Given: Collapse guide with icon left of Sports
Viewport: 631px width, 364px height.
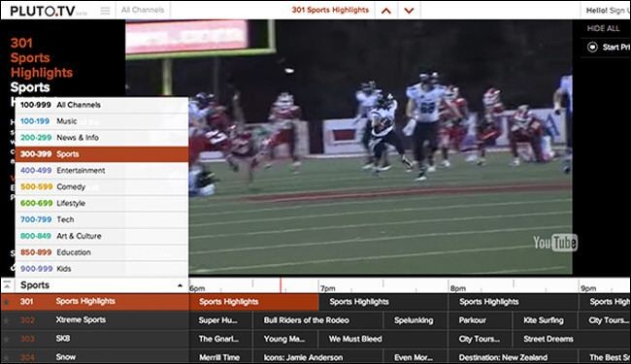Looking at the screenshot, I should [7, 285].
